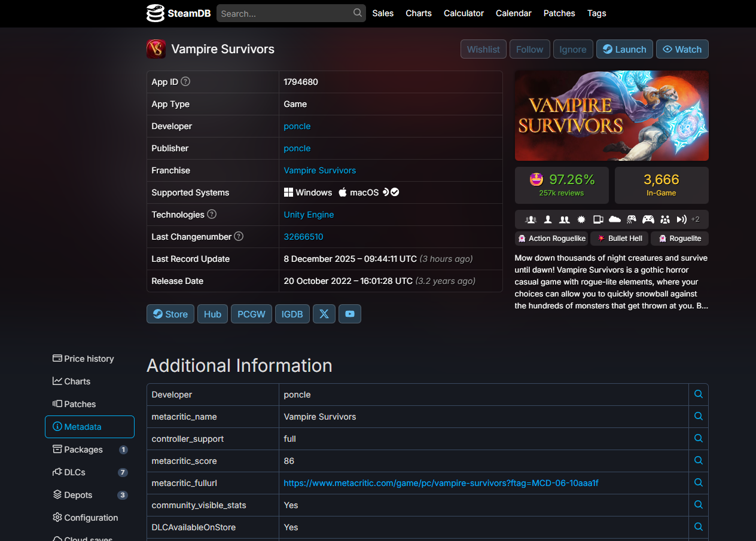Search by community_visible_stats magnifier icon
Viewport: 756px width, 541px height.
click(699, 505)
